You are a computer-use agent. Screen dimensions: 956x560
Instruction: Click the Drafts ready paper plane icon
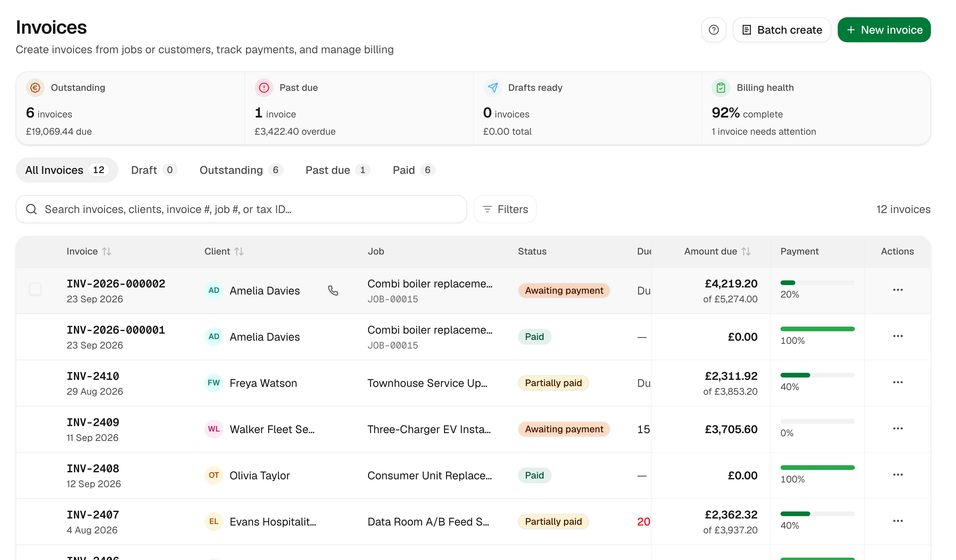pyautogui.click(x=492, y=88)
